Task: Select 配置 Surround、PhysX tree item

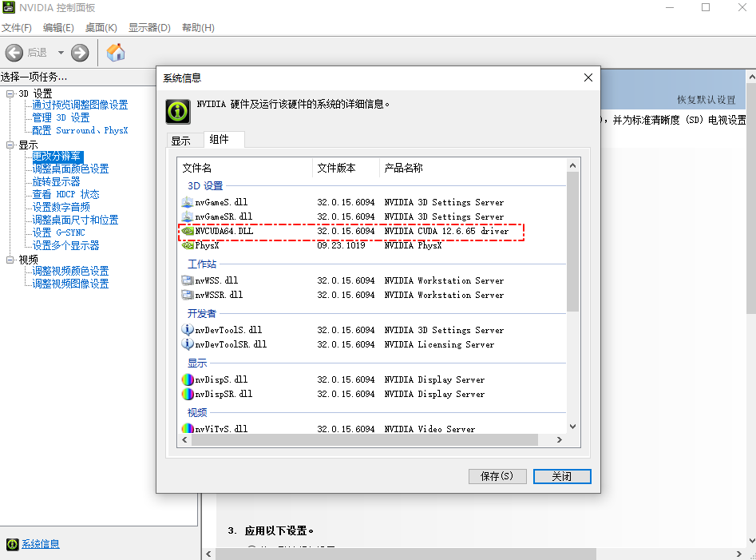Action: point(80,130)
